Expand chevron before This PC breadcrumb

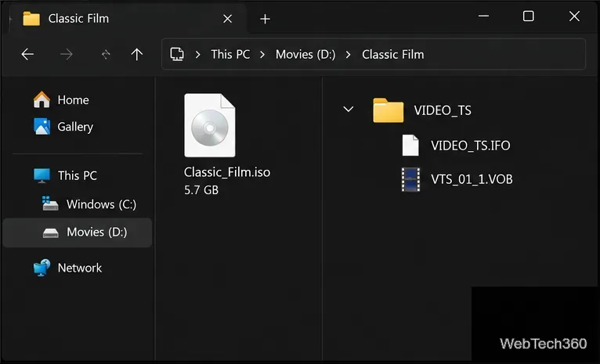point(198,55)
